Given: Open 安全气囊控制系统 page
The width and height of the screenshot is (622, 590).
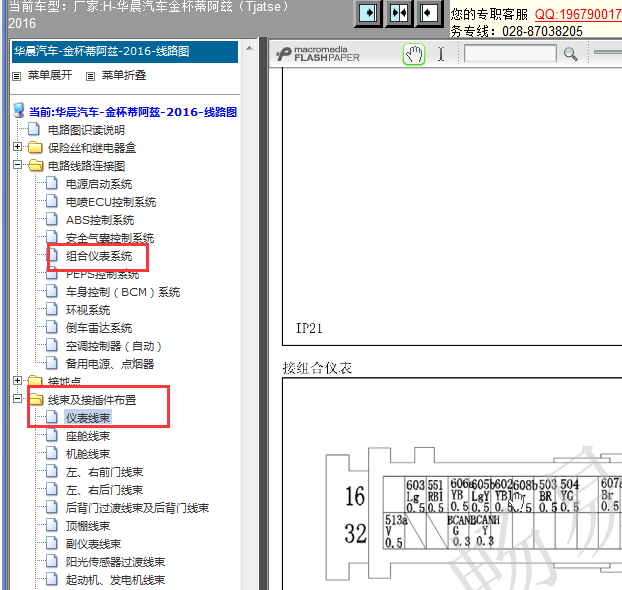Looking at the screenshot, I should (x=110, y=238).
